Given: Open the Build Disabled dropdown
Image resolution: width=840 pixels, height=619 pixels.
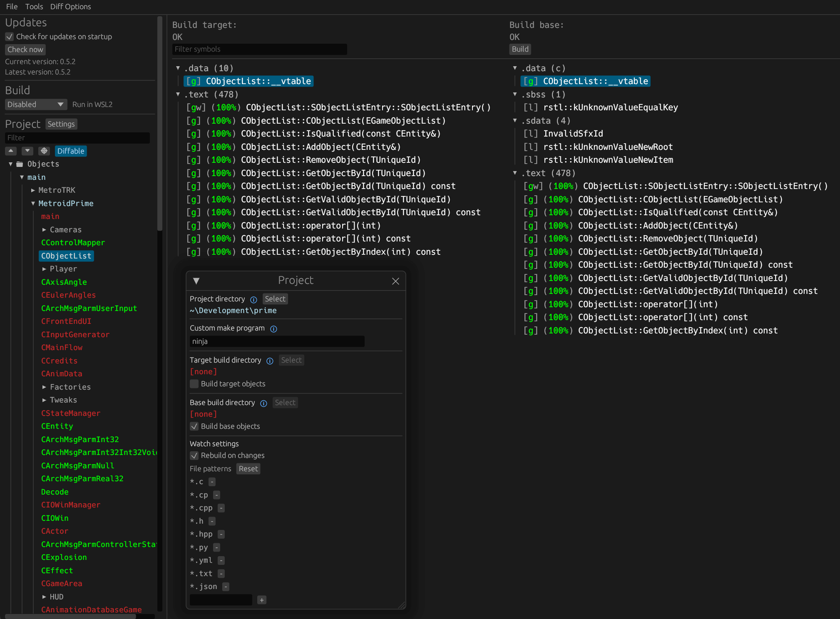Looking at the screenshot, I should [x=36, y=104].
